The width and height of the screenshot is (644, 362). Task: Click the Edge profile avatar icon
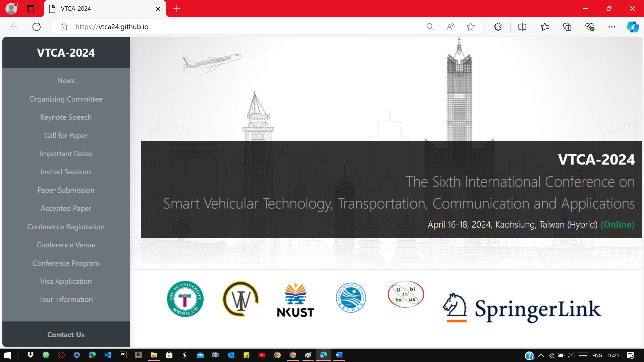[11, 8]
